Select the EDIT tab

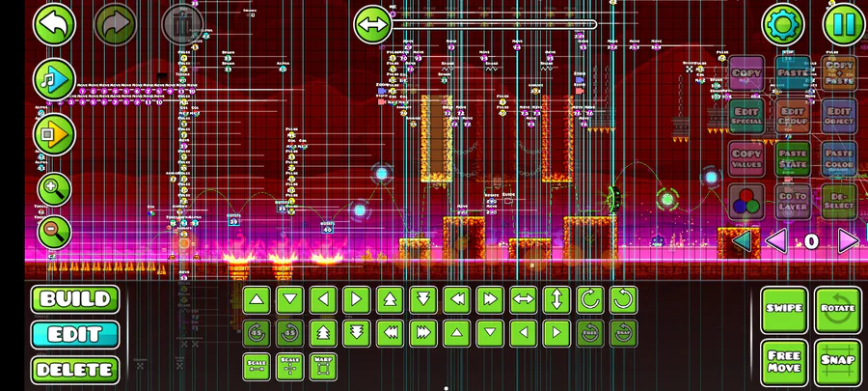pos(74,334)
